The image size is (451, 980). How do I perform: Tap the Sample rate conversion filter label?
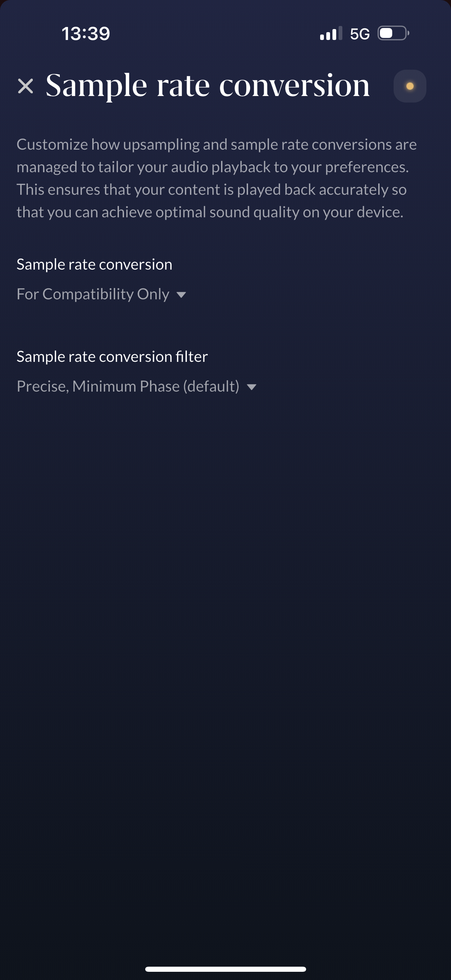pos(112,356)
